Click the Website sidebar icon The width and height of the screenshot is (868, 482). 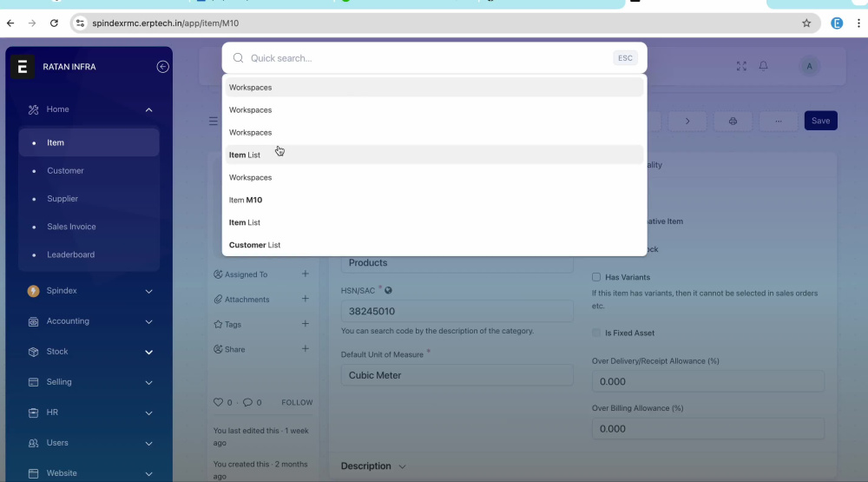(33, 473)
